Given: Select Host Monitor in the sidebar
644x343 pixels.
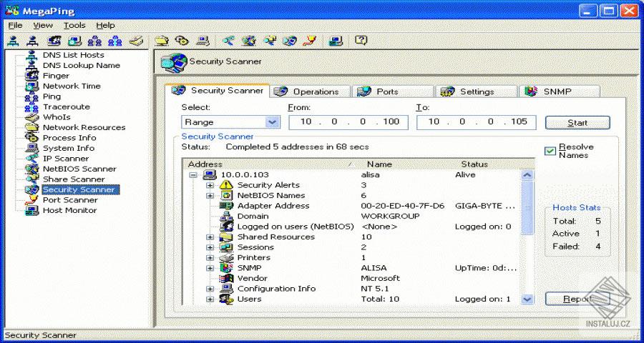Looking at the screenshot, I should point(69,210).
